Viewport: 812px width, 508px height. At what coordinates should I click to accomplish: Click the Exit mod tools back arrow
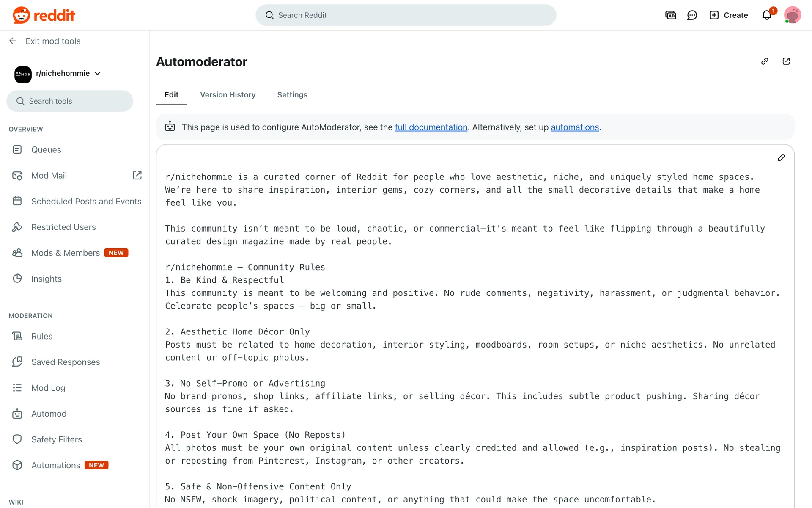pos(13,41)
